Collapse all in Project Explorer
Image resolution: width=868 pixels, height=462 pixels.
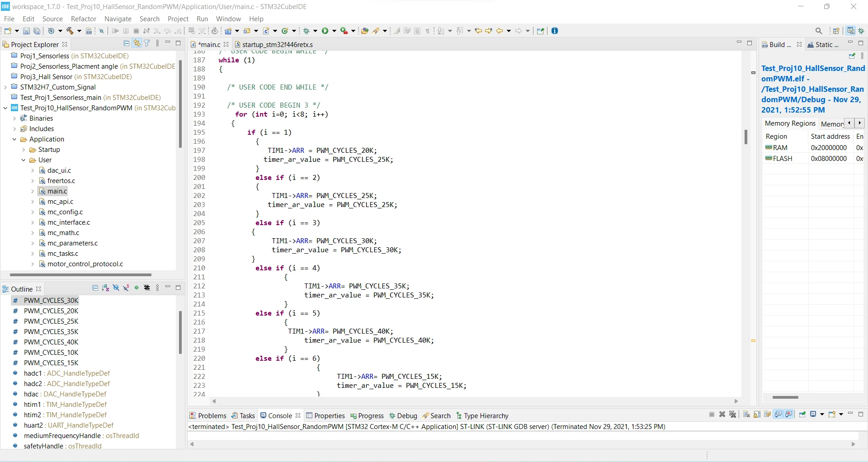126,43
